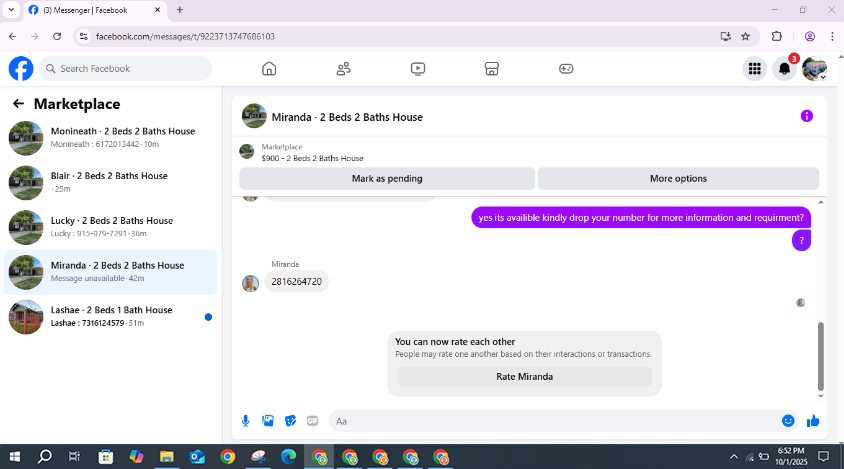Click Rate Miranda button

pyautogui.click(x=524, y=377)
